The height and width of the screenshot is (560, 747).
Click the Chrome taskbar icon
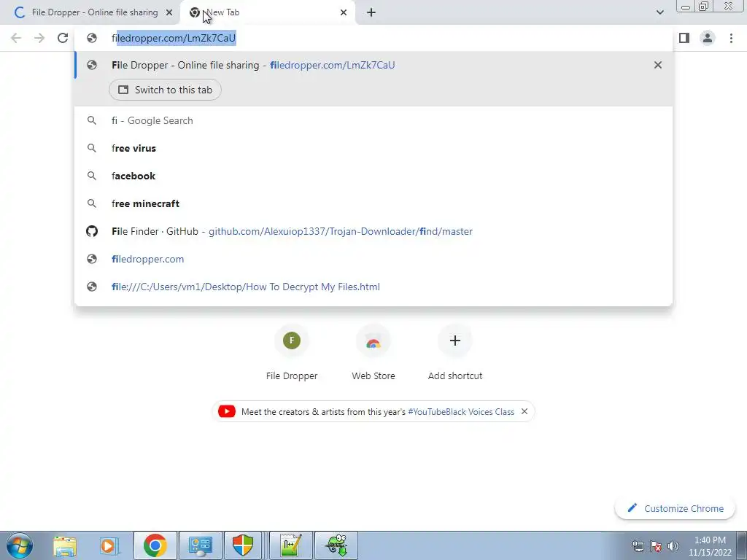click(x=155, y=545)
